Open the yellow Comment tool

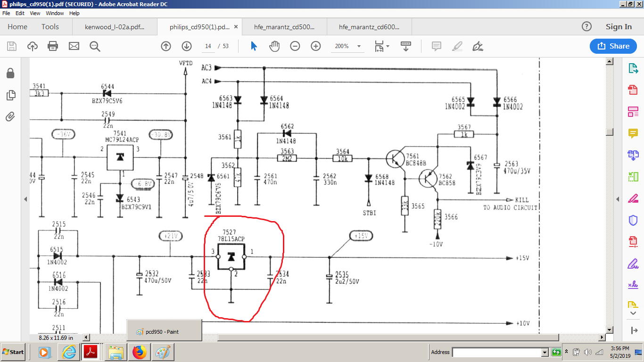(x=633, y=133)
